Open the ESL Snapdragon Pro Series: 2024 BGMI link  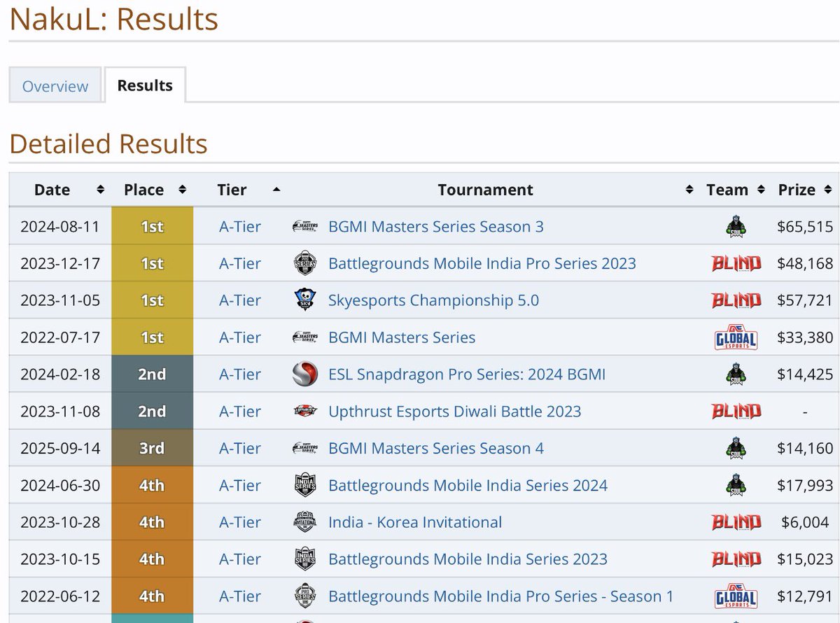click(x=467, y=374)
